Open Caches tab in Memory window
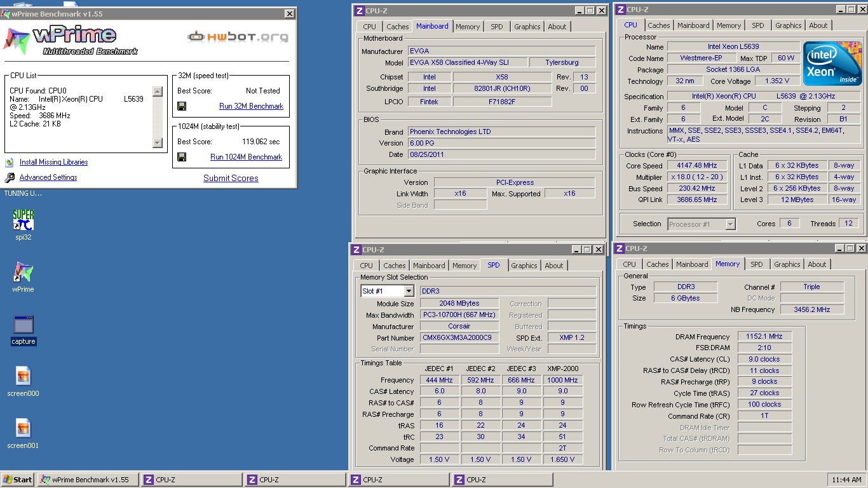Viewport: 868px width, 488px height. (658, 264)
